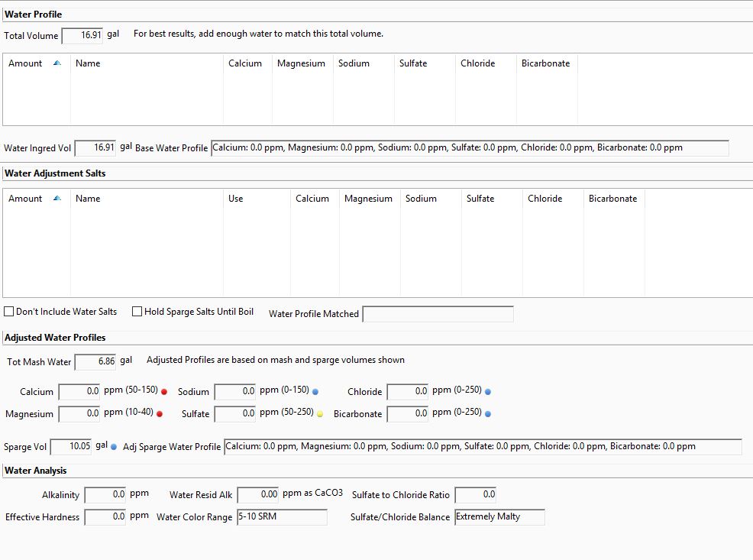Click the Sparge Vol field
The image size is (753, 560).
pos(70,447)
